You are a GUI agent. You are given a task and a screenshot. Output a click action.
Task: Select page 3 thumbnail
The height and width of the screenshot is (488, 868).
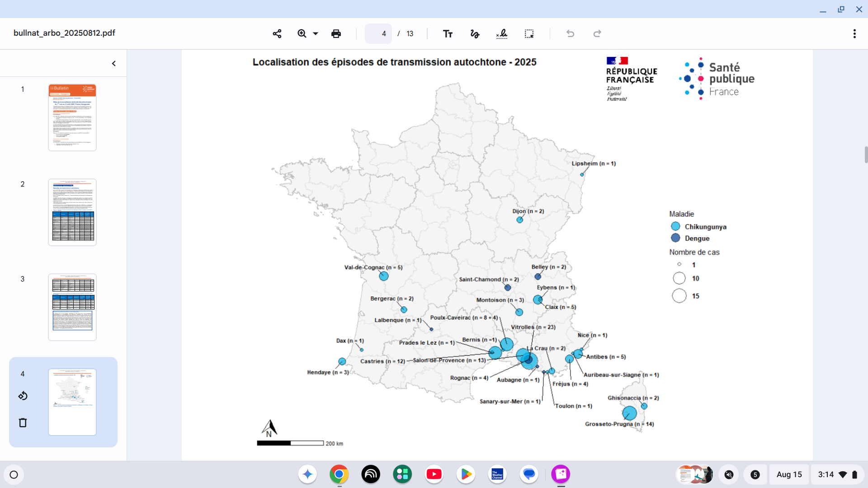(x=72, y=307)
